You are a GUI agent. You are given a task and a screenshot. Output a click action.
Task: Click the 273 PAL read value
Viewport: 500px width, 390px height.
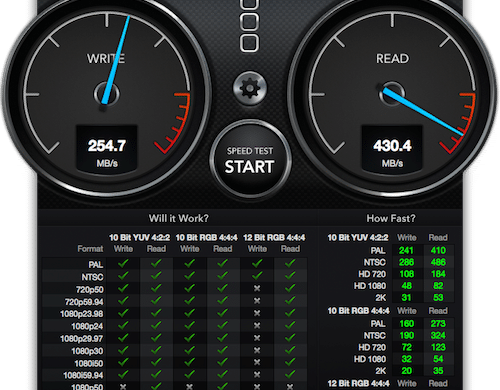coord(438,323)
